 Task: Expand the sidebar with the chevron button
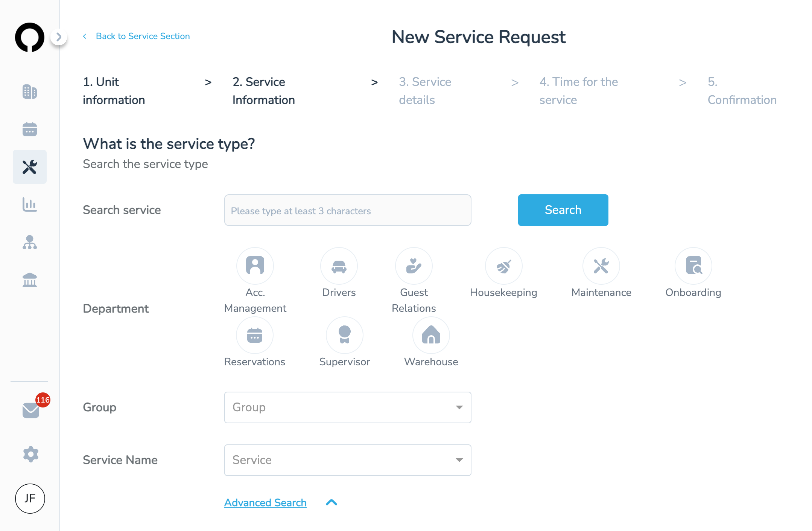pyautogui.click(x=59, y=37)
